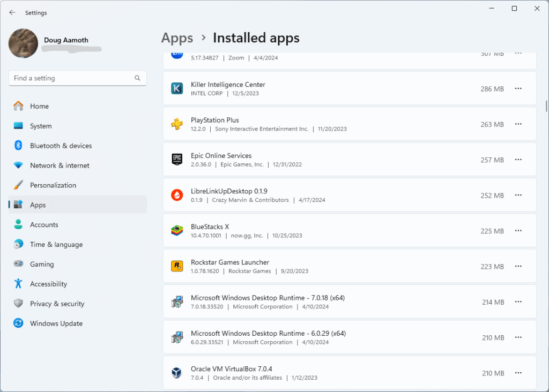This screenshot has height=392, width=549.
Task: Navigate to Personalization settings
Action: click(x=53, y=185)
